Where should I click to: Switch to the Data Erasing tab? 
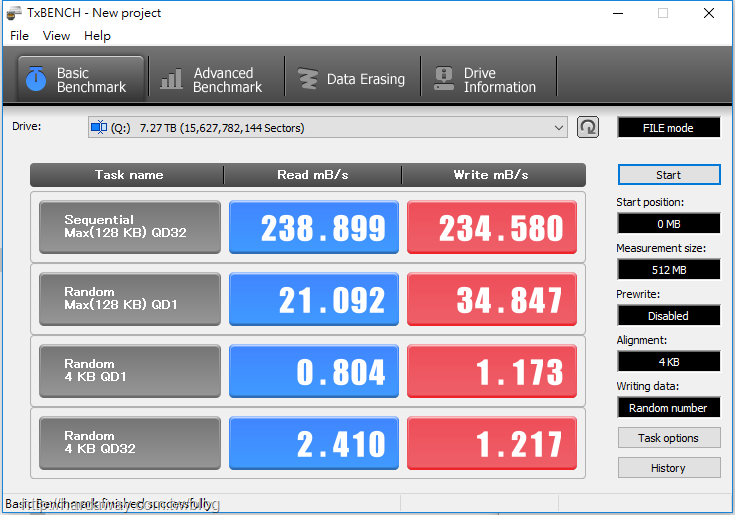[352, 79]
